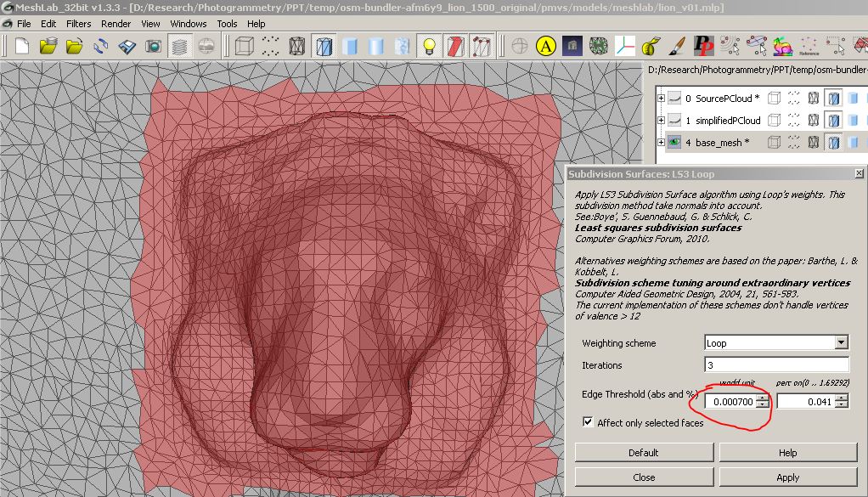This screenshot has width=868, height=497.
Task: Uncheck Affect only selected faces
Action: click(586, 422)
